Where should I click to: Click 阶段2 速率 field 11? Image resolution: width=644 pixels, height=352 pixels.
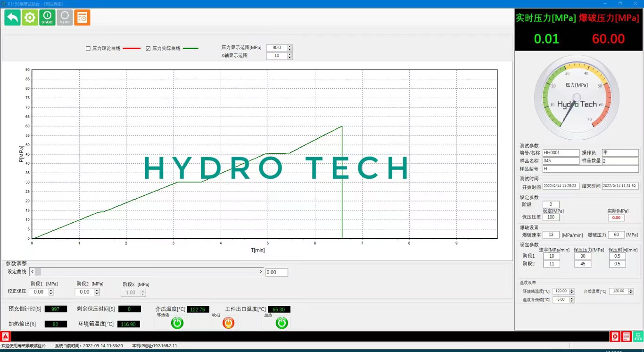click(551, 264)
